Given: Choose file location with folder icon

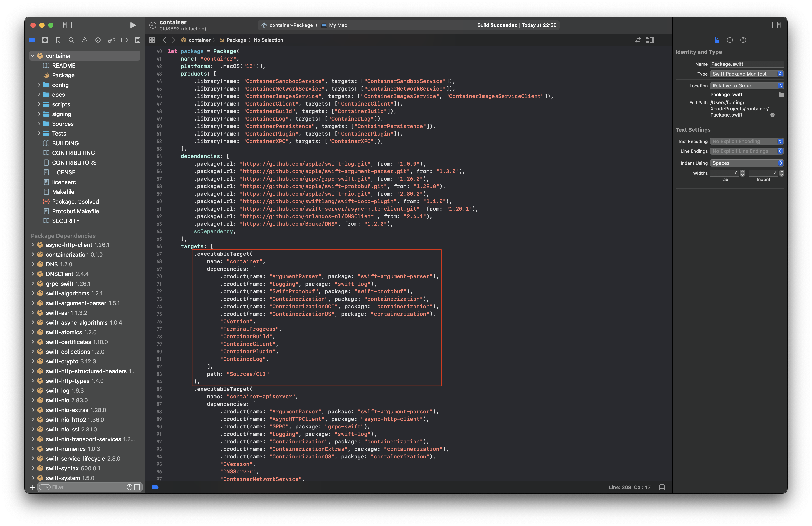Looking at the screenshot, I should (x=781, y=95).
